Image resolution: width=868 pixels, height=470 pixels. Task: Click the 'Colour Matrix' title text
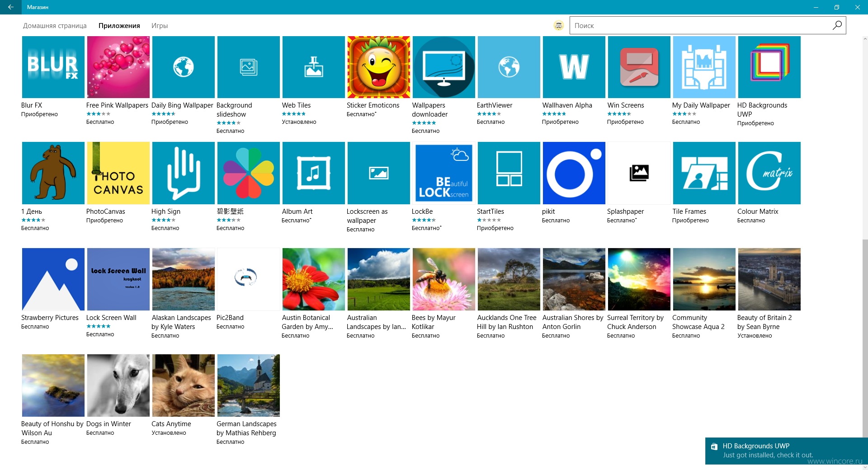pyautogui.click(x=758, y=211)
